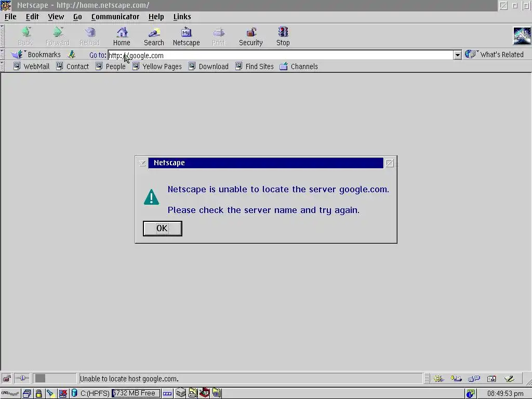Open the error dialog's system menu icon
This screenshot has width=532, height=399.
(x=142, y=163)
